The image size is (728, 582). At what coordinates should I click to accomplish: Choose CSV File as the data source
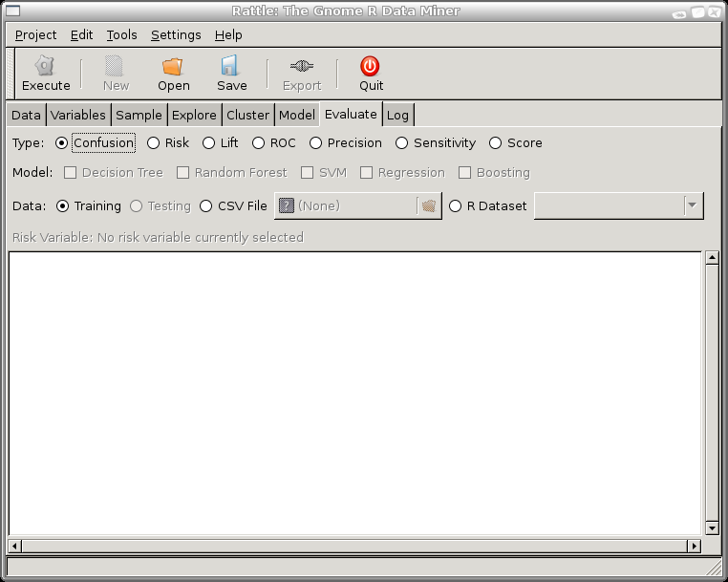205,205
